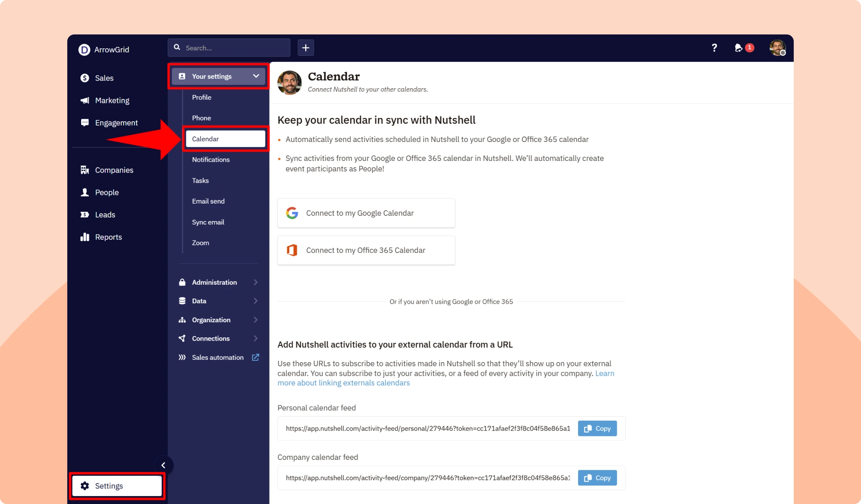Open the linking external calendars help link

[343, 383]
